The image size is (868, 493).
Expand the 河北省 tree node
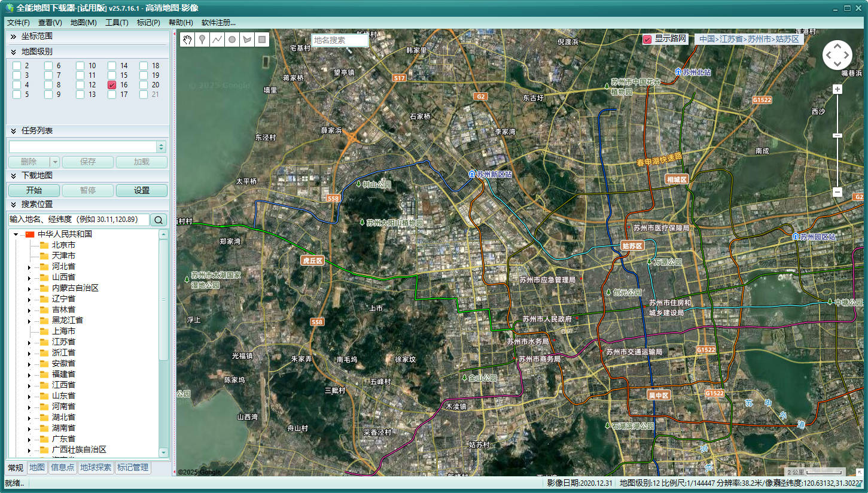(29, 267)
